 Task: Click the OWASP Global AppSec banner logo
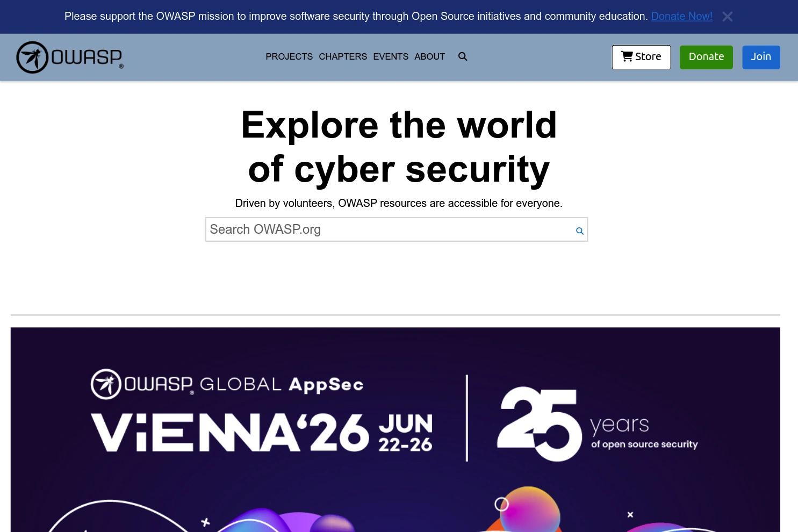click(x=227, y=384)
